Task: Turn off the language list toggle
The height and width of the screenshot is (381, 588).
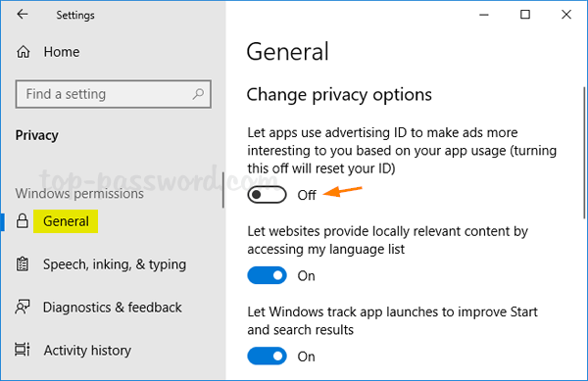Action: [267, 275]
